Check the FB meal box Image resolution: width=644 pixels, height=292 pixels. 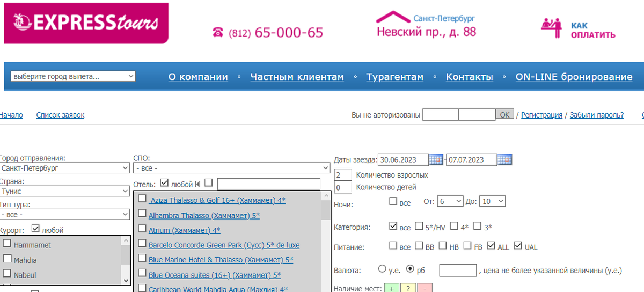(466, 246)
